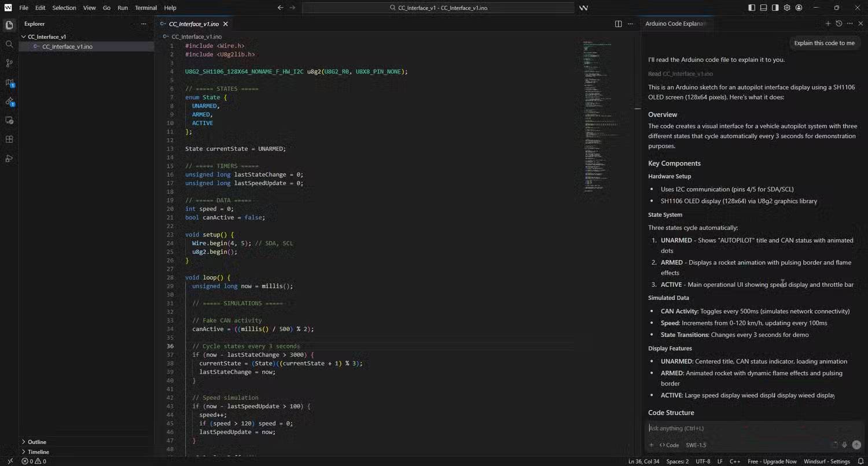Expand the Timeline section
The image size is (868, 466).
coord(38,452)
